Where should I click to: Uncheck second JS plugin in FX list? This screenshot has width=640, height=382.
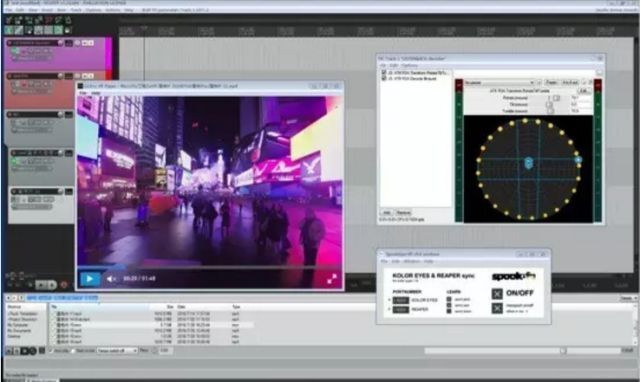pyautogui.click(x=384, y=78)
